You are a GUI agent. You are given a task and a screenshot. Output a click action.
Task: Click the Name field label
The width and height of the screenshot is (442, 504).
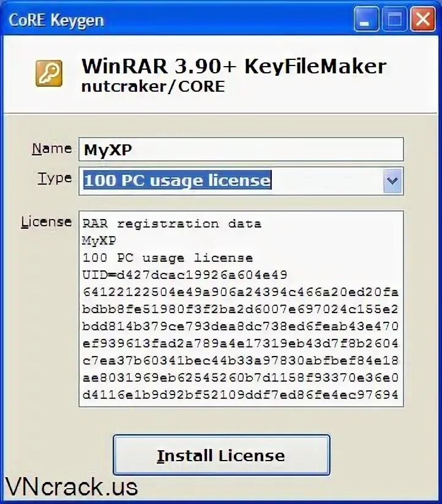tap(52, 149)
